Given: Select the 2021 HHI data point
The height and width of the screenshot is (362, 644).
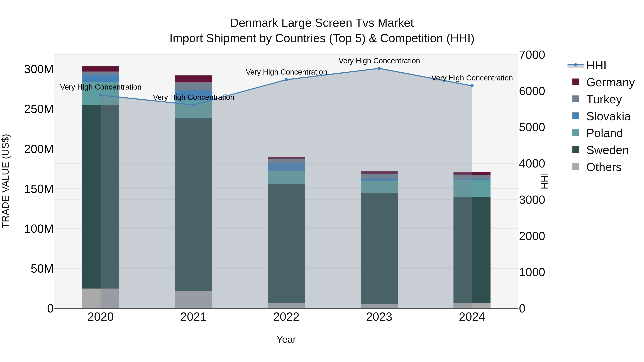Looking at the screenshot, I should (x=194, y=105).
